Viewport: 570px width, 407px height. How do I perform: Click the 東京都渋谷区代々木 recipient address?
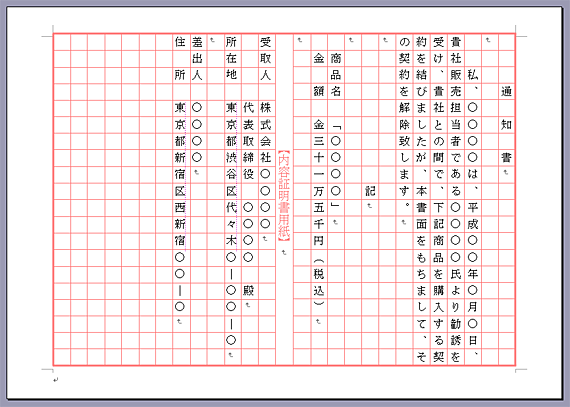point(231,174)
